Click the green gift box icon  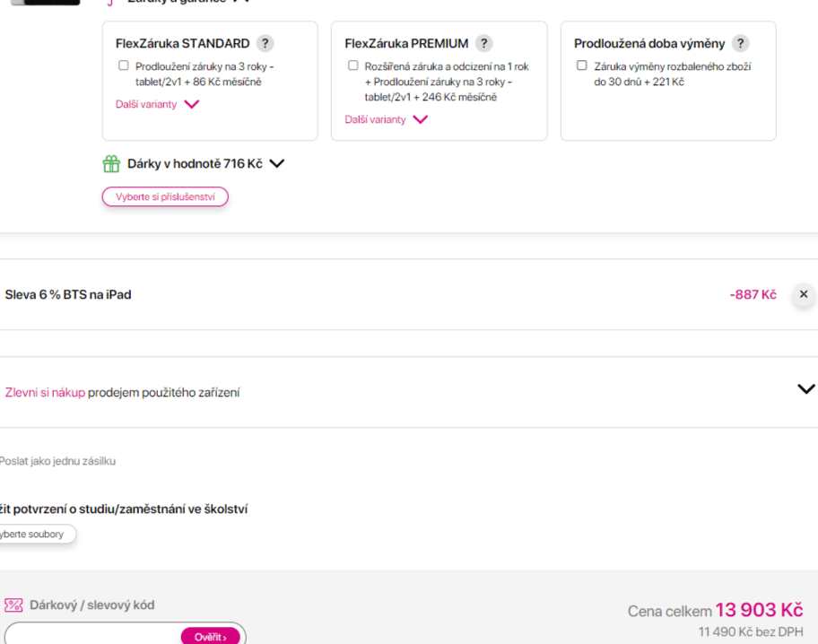[x=111, y=164]
